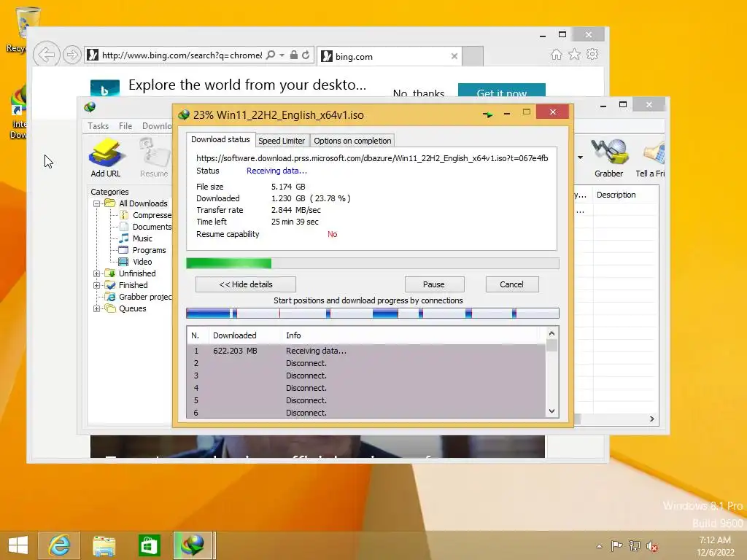Click the browser Home icon
Image resolution: width=747 pixels, height=560 pixels.
coord(556,54)
